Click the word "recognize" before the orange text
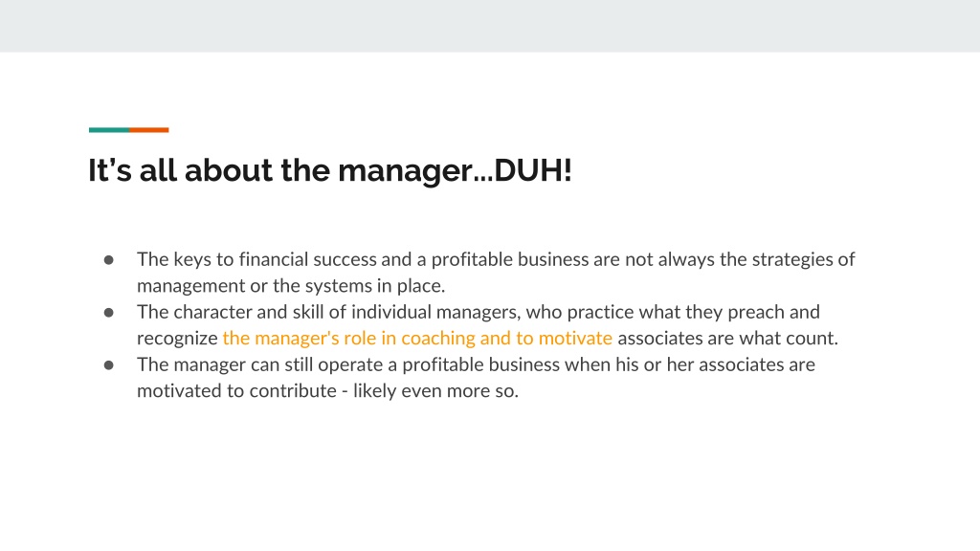The image size is (980, 551). (x=177, y=339)
